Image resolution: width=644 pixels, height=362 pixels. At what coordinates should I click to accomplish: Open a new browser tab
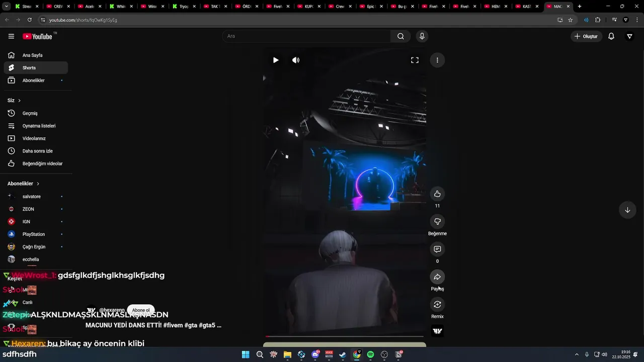pyautogui.click(x=580, y=7)
